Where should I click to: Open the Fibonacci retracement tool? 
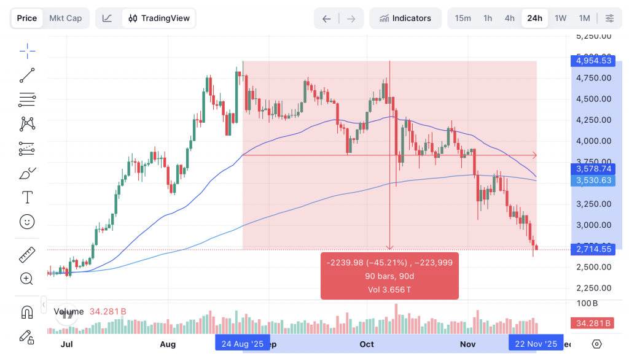[27, 99]
